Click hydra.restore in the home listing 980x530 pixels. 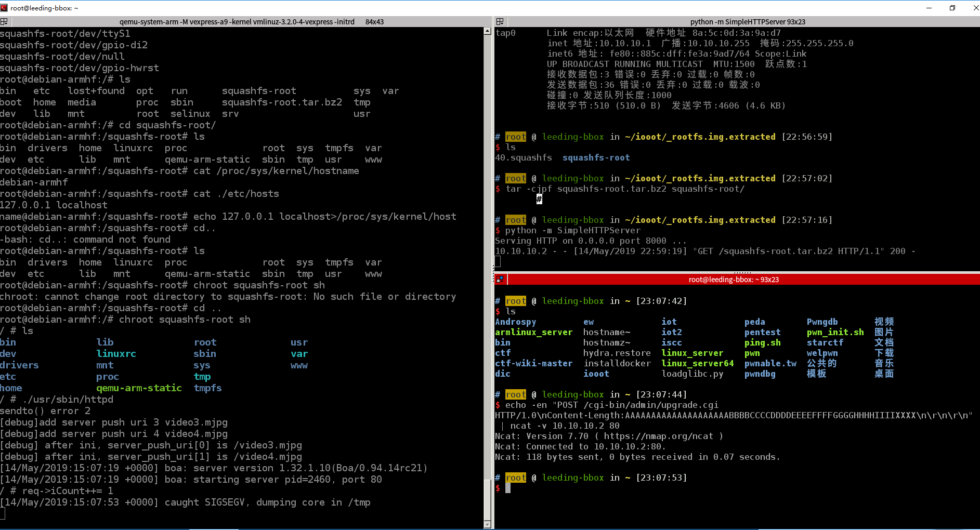click(617, 353)
